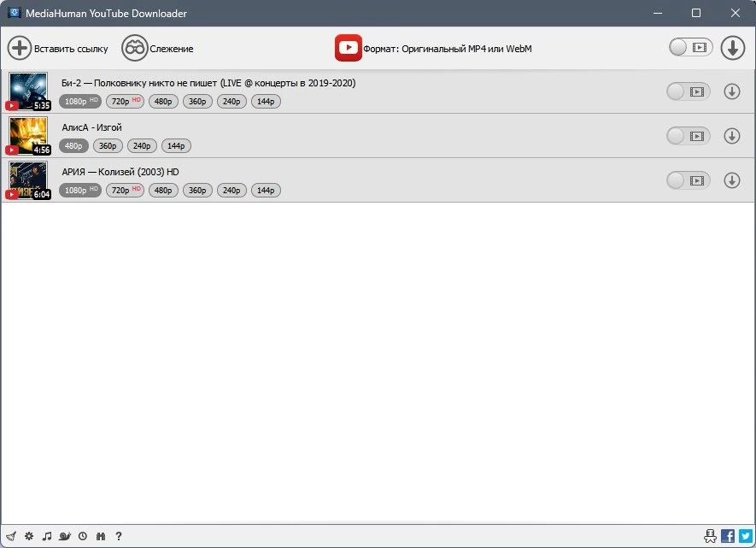Open history via the clock icon
The width and height of the screenshot is (756, 548).
(83, 536)
